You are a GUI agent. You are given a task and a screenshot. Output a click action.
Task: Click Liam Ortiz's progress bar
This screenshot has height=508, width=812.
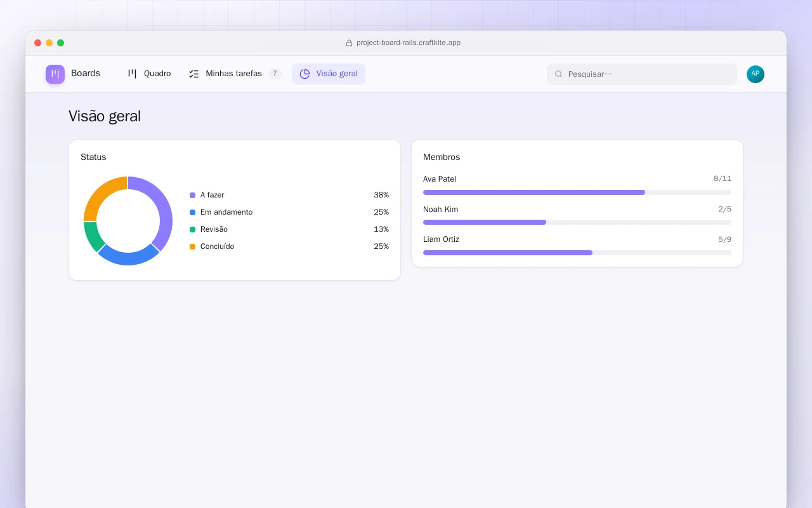tap(577, 253)
